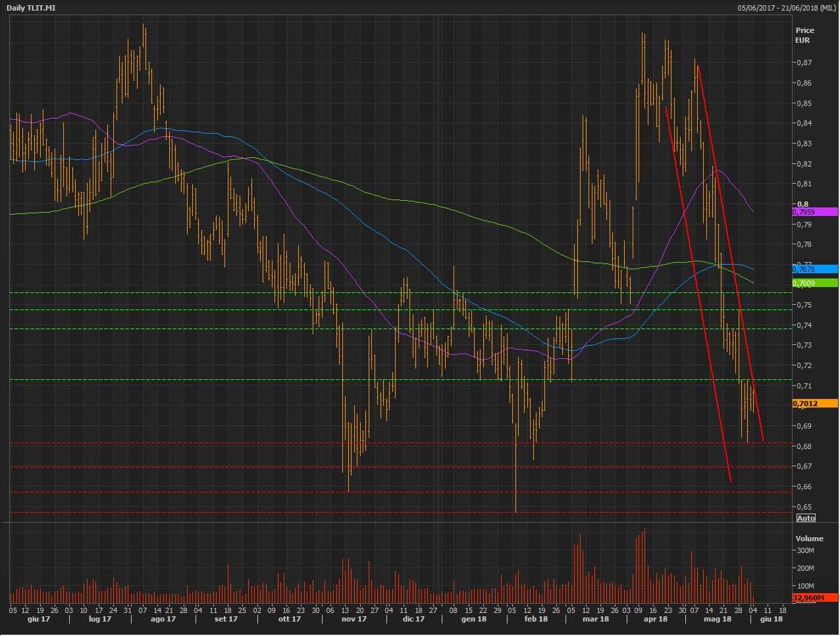
Task: Select the nov 17 month label
Action: coord(354,619)
